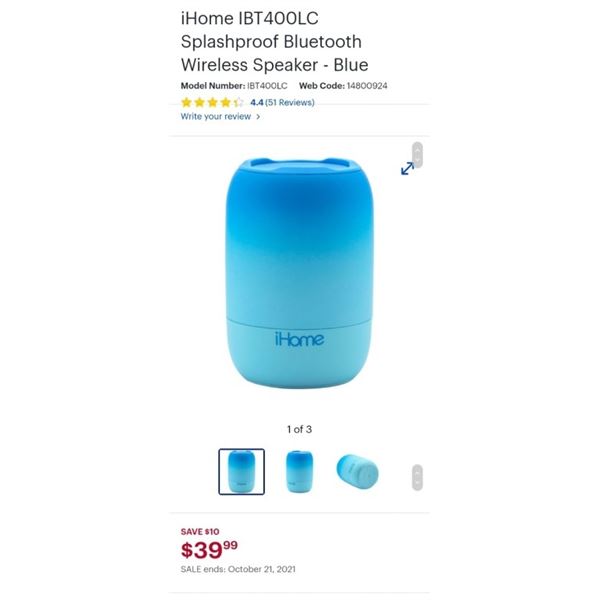Viewport: 600px width, 600px height.
Task: Click the Web Code 14800924 text
Action: pos(343,86)
